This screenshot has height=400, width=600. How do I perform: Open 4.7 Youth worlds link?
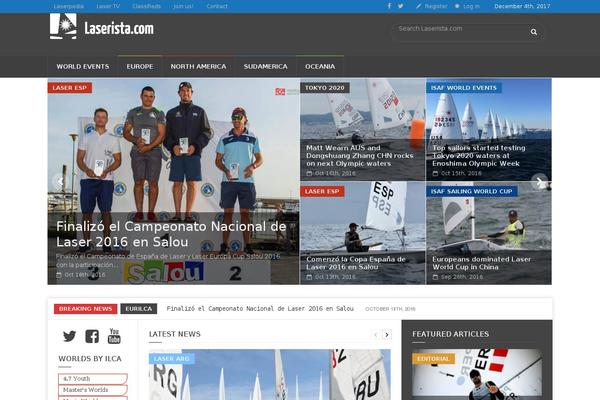[93, 379]
